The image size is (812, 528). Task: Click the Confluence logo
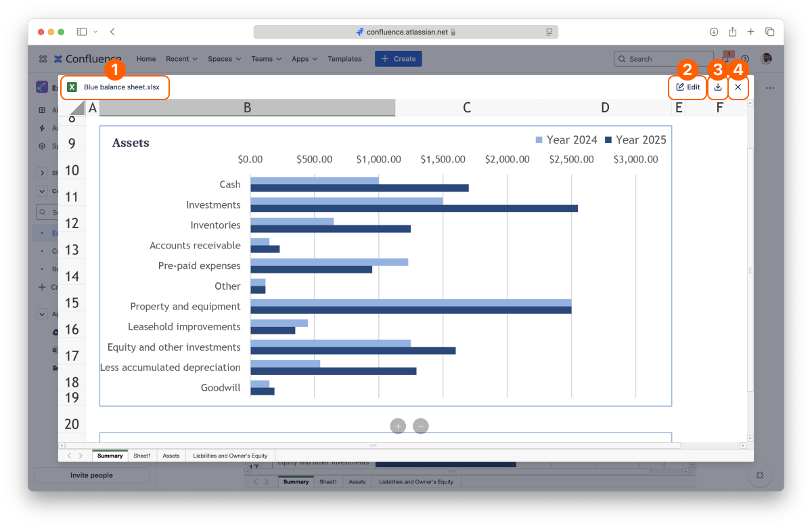click(88, 59)
